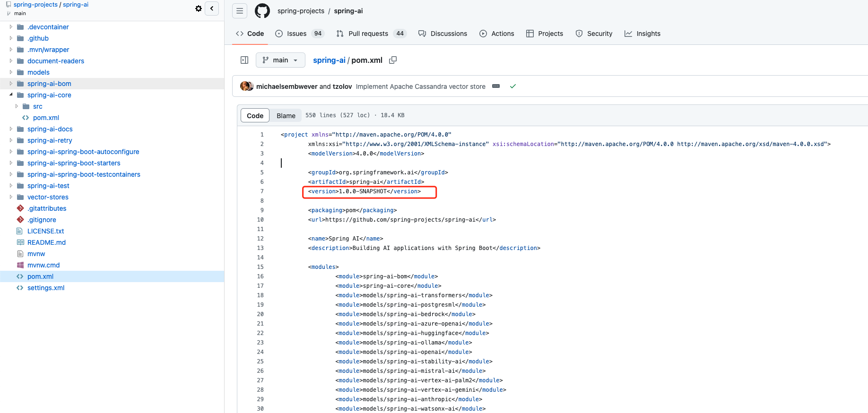Expand the spring-ai-retry folder
Image resolution: width=868 pixels, height=413 pixels.
pyautogui.click(x=11, y=140)
